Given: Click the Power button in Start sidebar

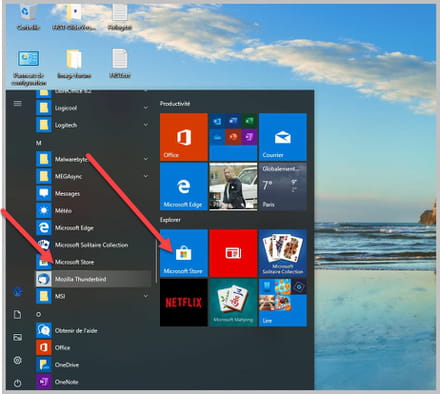Looking at the screenshot, I should click(17, 383).
